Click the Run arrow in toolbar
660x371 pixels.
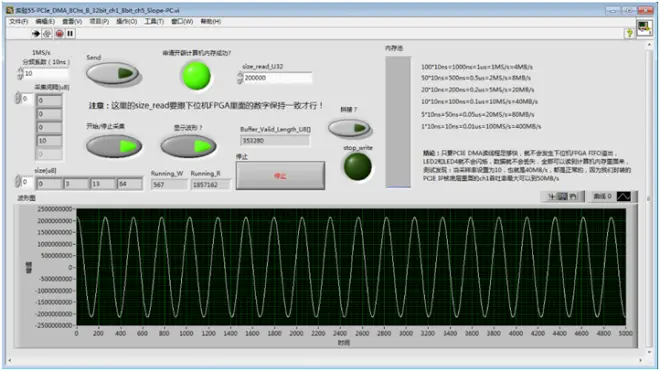[x=36, y=33]
